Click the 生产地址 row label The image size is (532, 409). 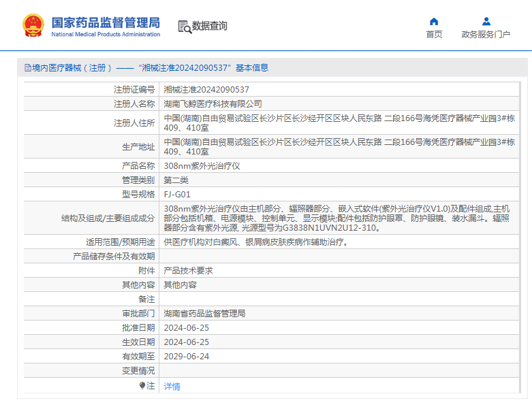pos(138,146)
